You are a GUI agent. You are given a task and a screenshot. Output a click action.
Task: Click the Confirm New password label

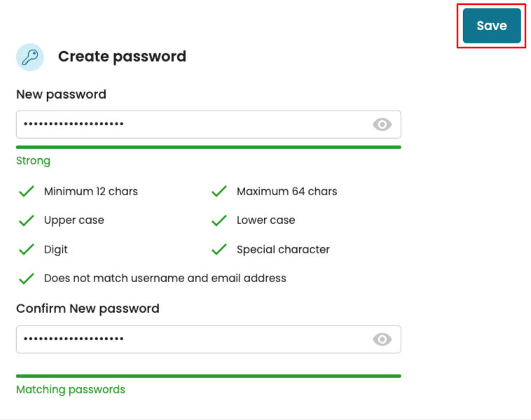tap(88, 309)
